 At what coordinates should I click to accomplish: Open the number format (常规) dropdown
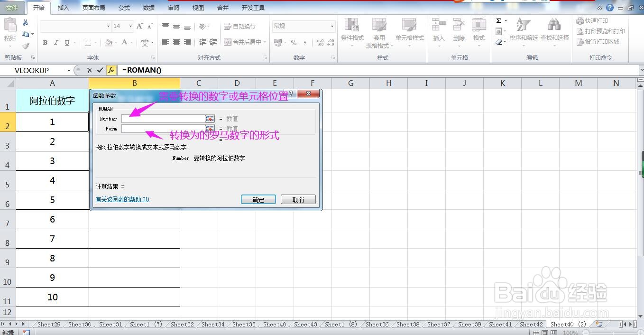[332, 26]
